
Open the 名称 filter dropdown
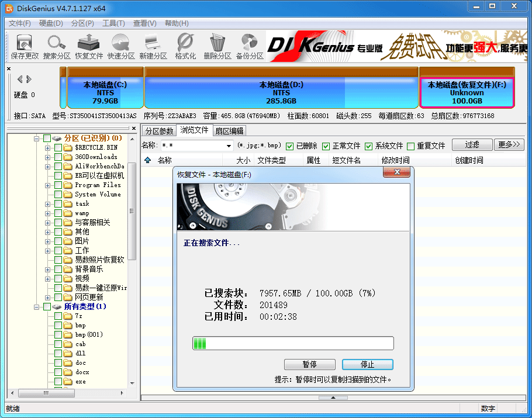coord(229,146)
